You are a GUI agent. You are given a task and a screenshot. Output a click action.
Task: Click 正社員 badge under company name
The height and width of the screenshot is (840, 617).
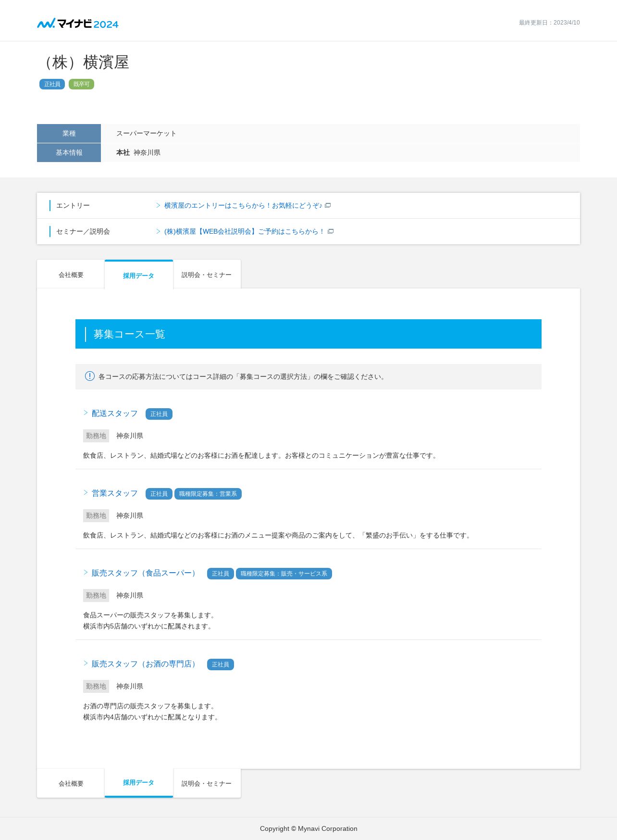tap(52, 84)
